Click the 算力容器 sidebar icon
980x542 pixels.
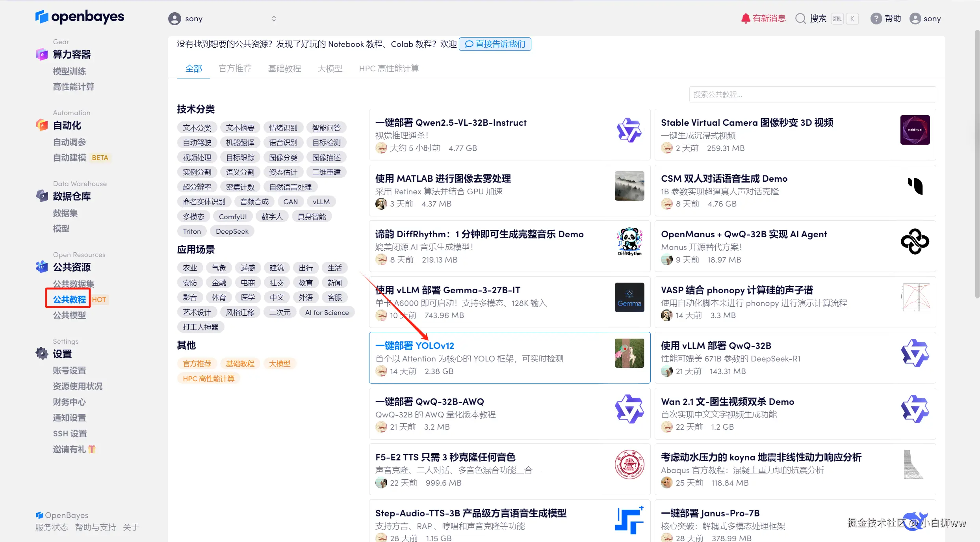[x=42, y=54]
